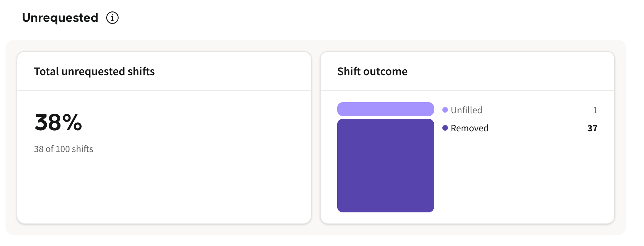
Task: Click the 38 of 100 shifts text
Action: [64, 149]
